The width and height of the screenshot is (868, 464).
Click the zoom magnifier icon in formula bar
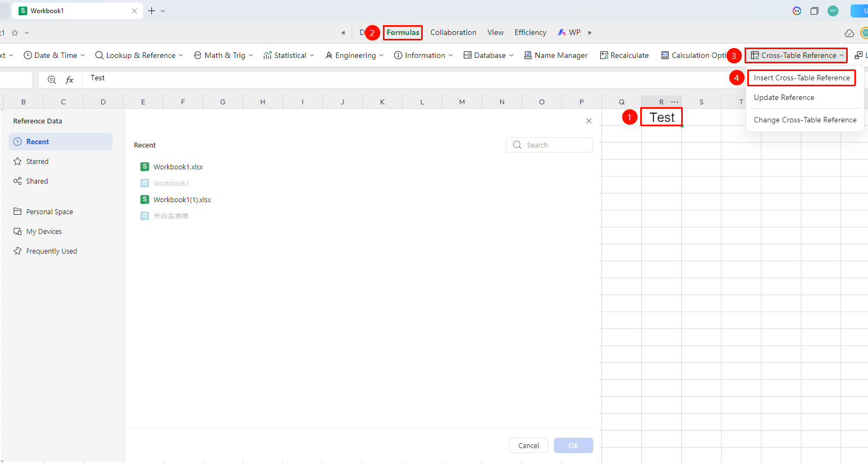coord(52,80)
